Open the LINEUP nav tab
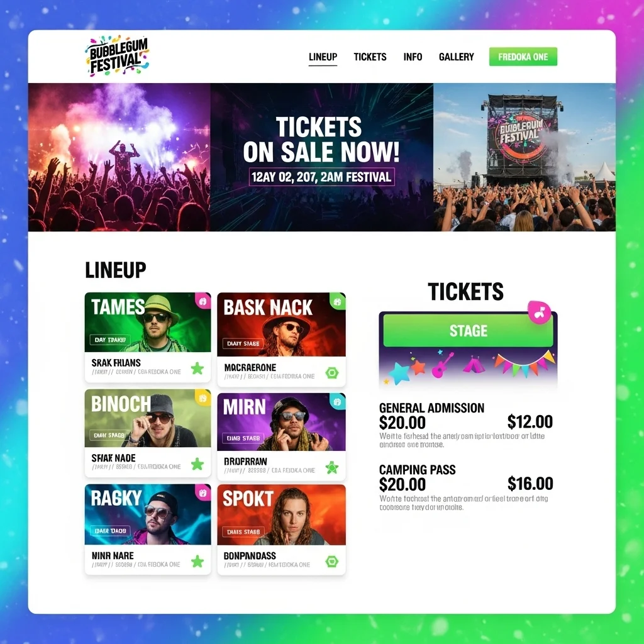 (x=323, y=57)
